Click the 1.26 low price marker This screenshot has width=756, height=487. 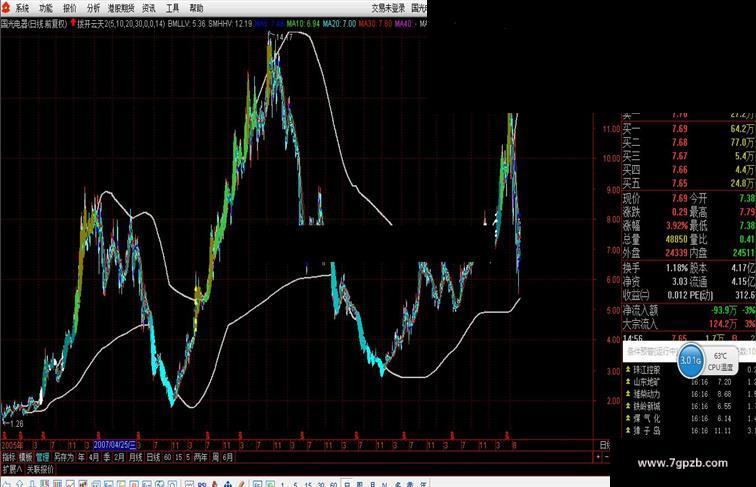pos(16,424)
